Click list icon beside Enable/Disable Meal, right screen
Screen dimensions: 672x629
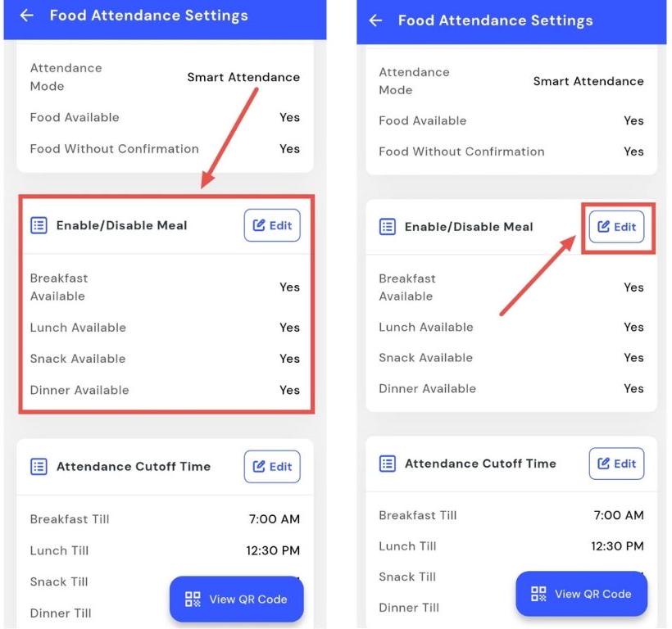point(388,227)
